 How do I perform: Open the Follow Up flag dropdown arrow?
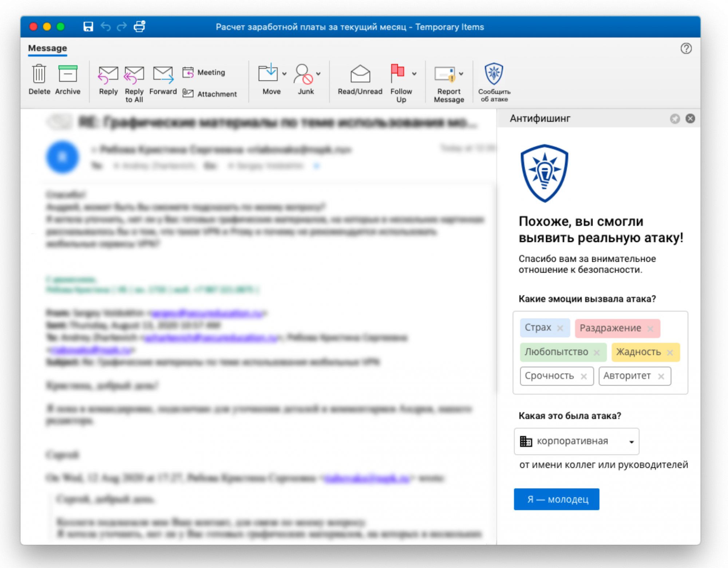click(x=414, y=74)
